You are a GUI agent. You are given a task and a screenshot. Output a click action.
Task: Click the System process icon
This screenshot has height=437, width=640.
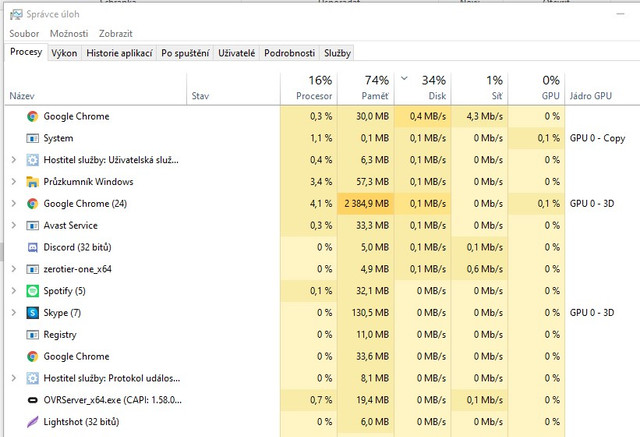[x=32, y=138]
